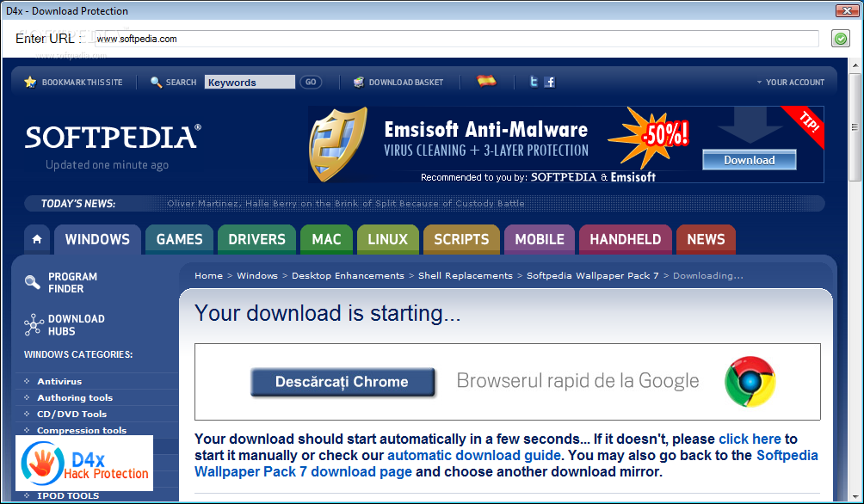Open the Linux tab

click(x=388, y=239)
